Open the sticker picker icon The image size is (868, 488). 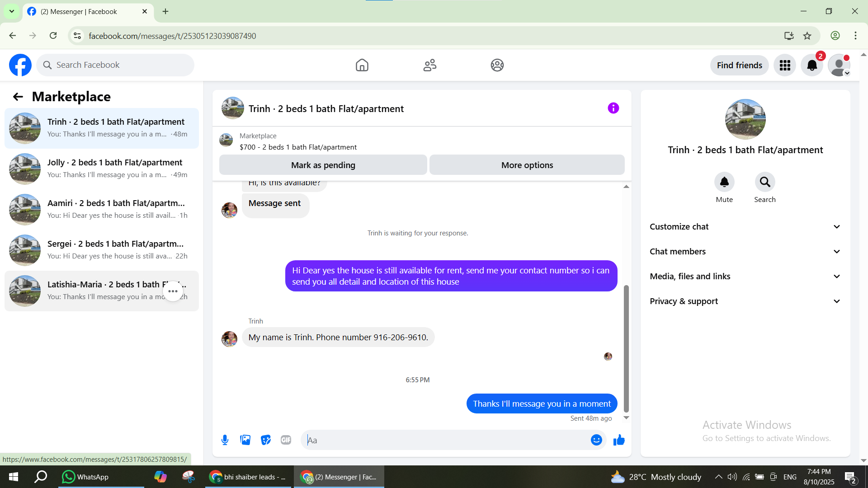(x=265, y=440)
